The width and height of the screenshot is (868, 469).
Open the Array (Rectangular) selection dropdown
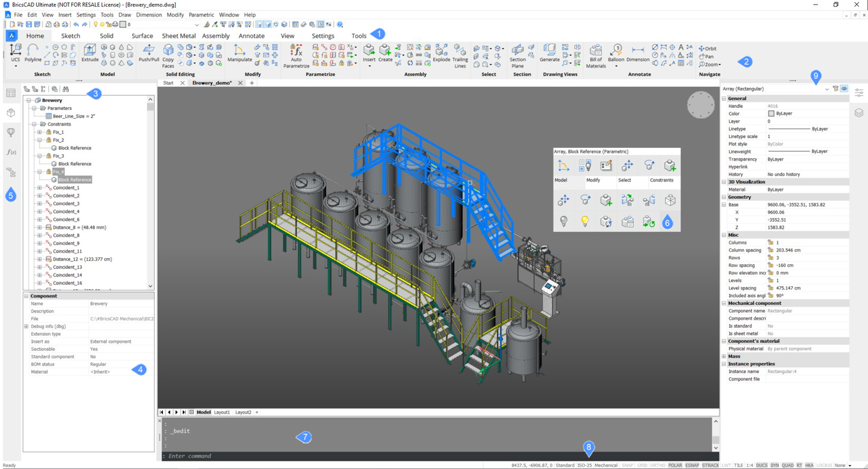(x=827, y=89)
